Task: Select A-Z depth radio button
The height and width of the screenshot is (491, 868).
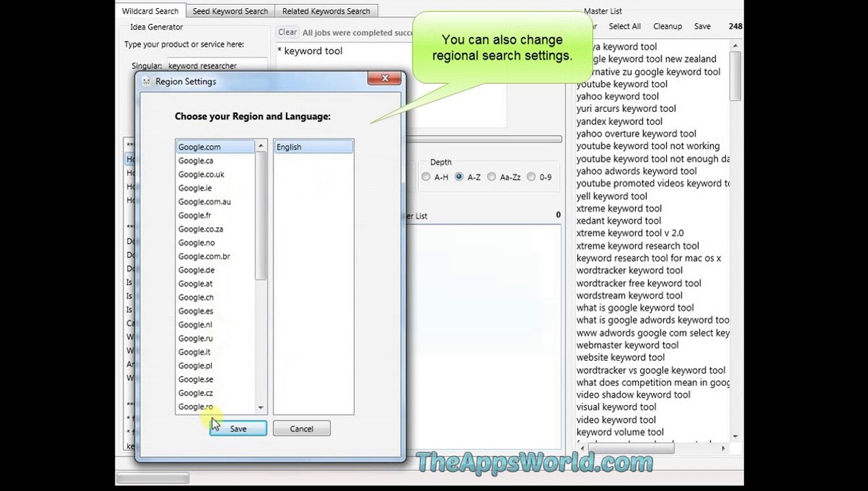Action: tap(459, 177)
